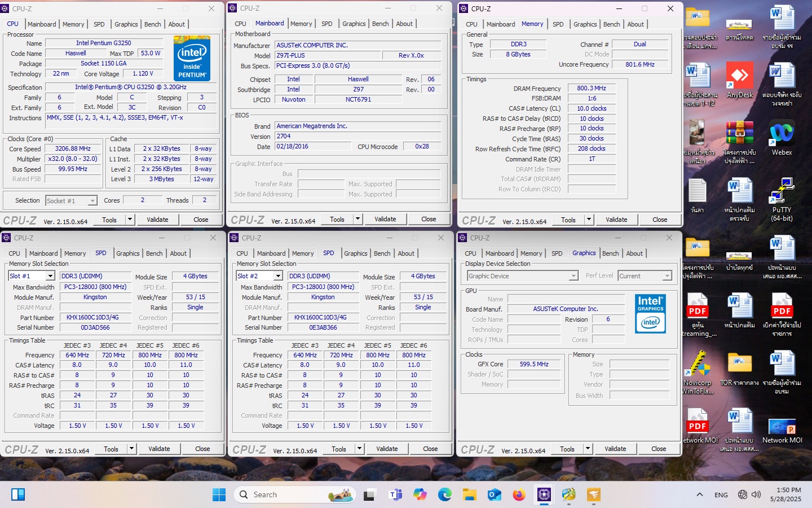Click the ENG language indicator
Image resolution: width=812 pixels, height=508 pixels.
(x=721, y=495)
